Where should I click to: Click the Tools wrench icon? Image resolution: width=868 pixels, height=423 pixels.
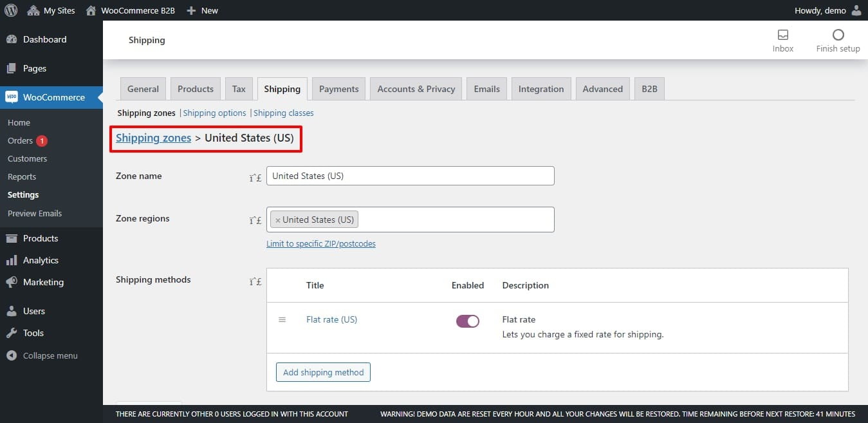(x=12, y=333)
